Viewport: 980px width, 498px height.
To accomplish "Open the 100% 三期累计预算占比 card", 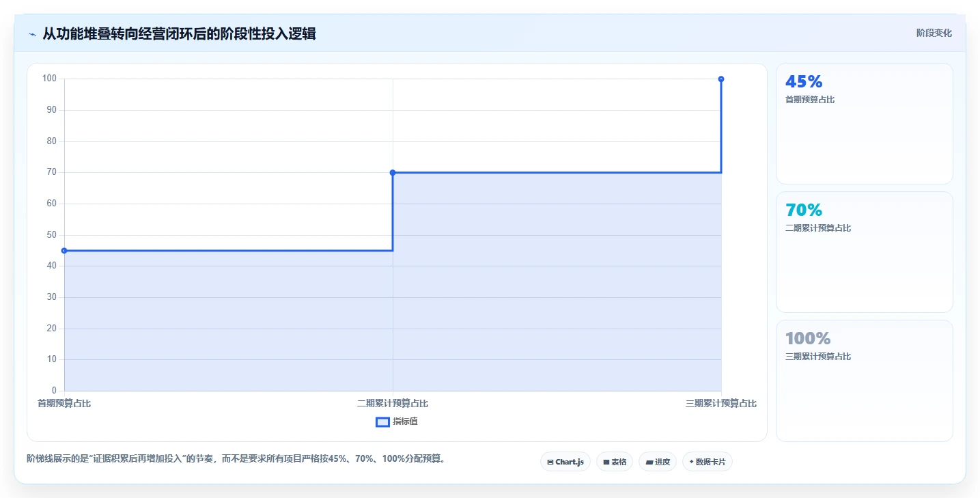I will click(865, 381).
